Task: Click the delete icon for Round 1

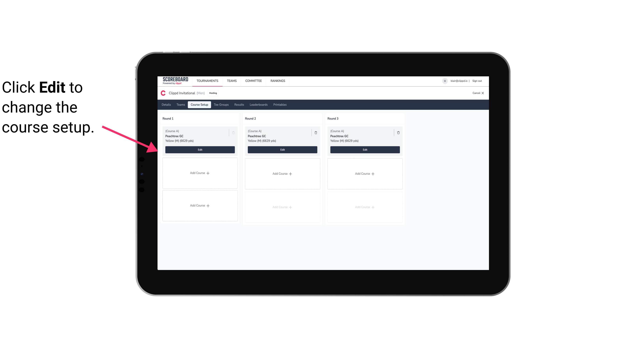Action: tap(233, 132)
